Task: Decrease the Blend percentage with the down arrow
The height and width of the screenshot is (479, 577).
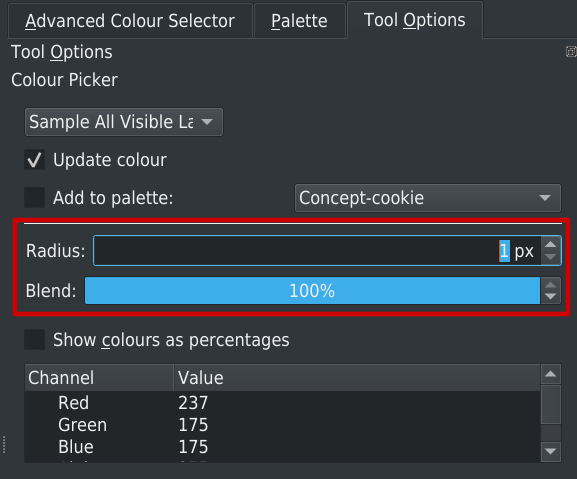Action: (551, 297)
